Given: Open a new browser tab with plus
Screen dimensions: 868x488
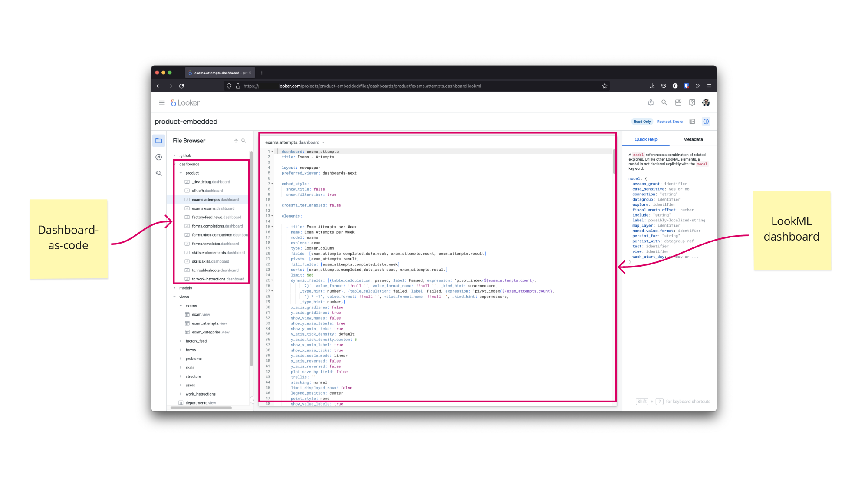Looking at the screenshot, I should [262, 73].
